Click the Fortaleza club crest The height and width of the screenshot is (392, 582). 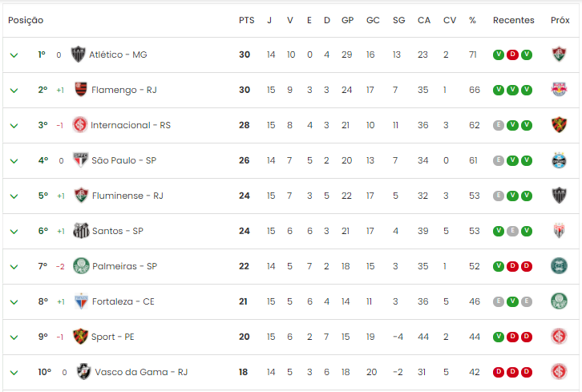click(x=81, y=301)
